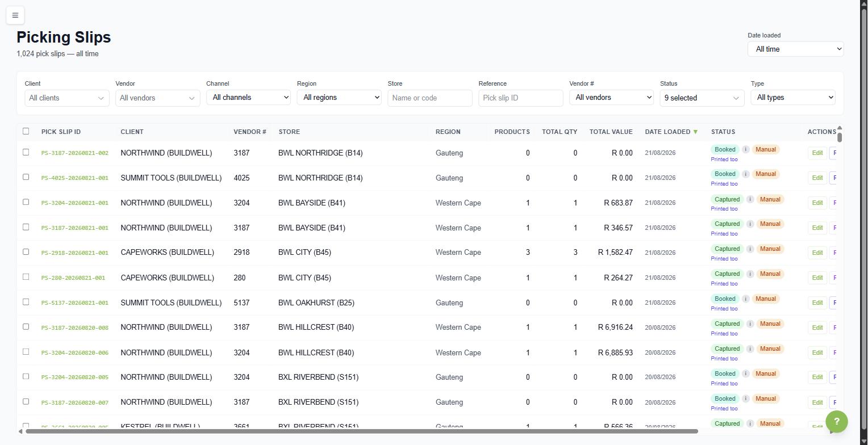Click Edit for PS-3204-20260821-001
Image resolution: width=868 pixels, height=445 pixels.
click(817, 203)
